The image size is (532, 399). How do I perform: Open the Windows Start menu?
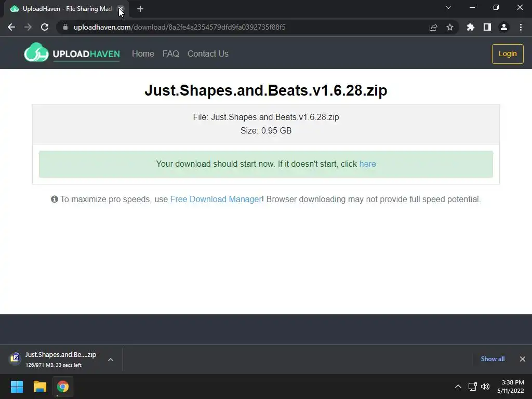17,387
